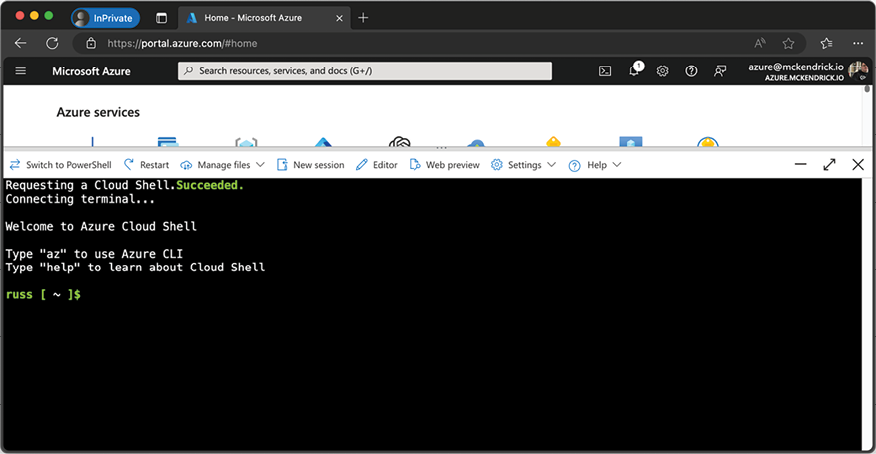Reload the browser page
The image size is (876, 454).
[52, 43]
